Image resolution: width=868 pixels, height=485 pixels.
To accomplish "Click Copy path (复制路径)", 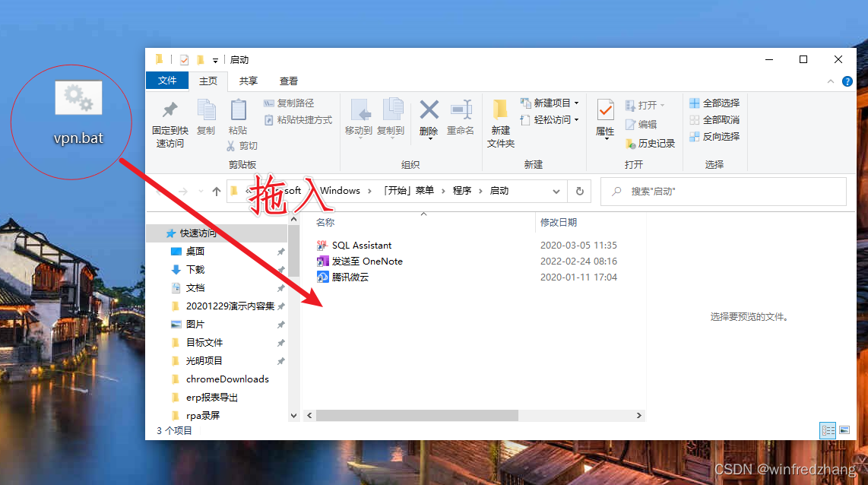I will pyautogui.click(x=289, y=103).
